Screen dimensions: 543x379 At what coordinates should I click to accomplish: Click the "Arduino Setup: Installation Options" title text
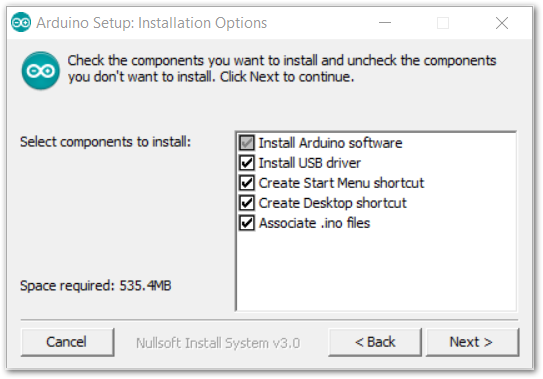(x=152, y=23)
